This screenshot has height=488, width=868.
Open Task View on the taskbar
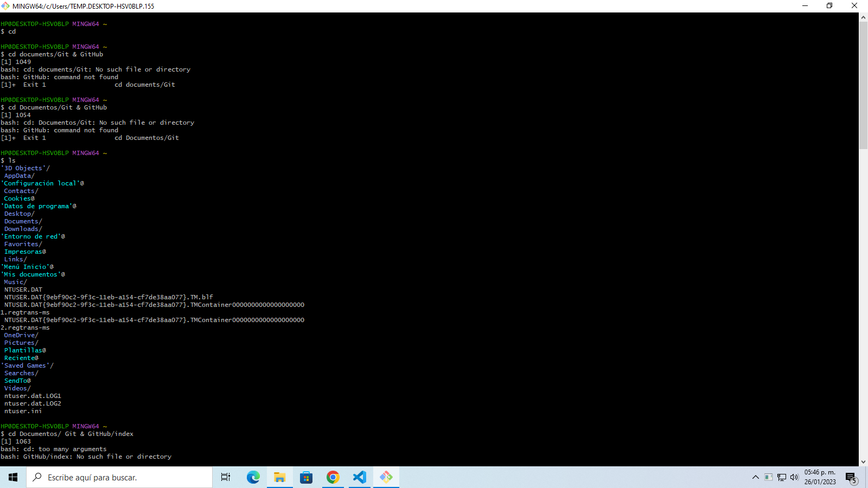[x=226, y=477]
